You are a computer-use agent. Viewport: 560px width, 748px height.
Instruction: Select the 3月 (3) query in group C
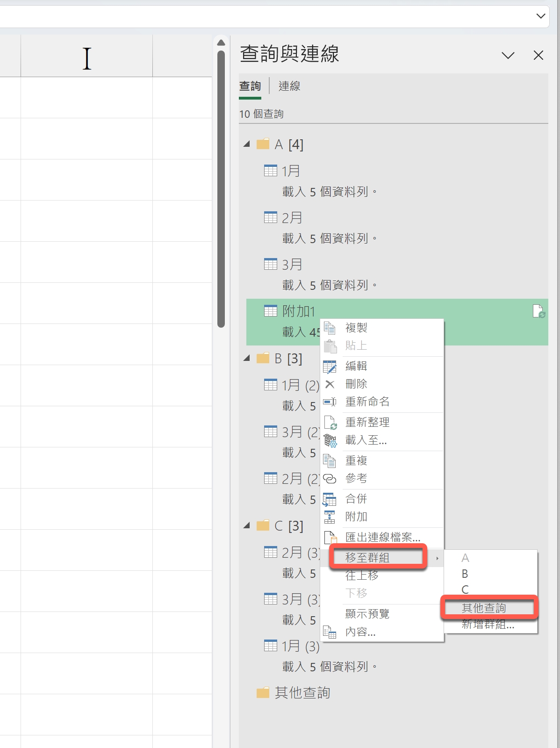[301, 599]
